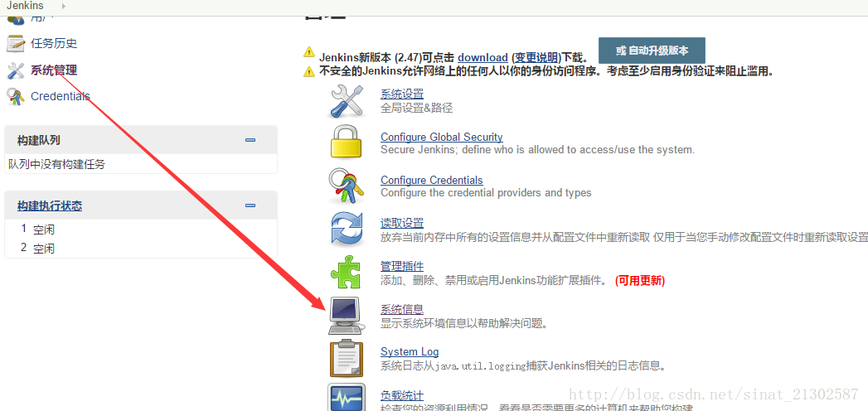Click the download link for Jenkins 2.47
The height and width of the screenshot is (411, 868).
point(482,57)
